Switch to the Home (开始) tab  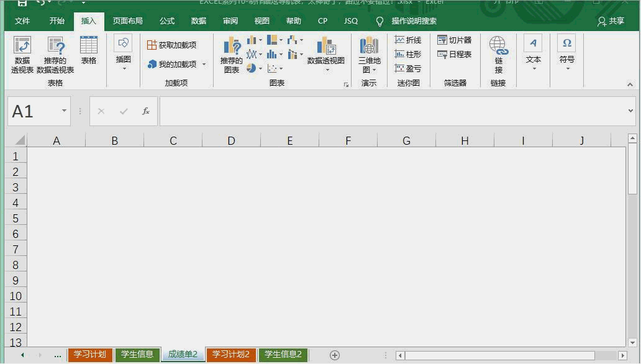(57, 21)
